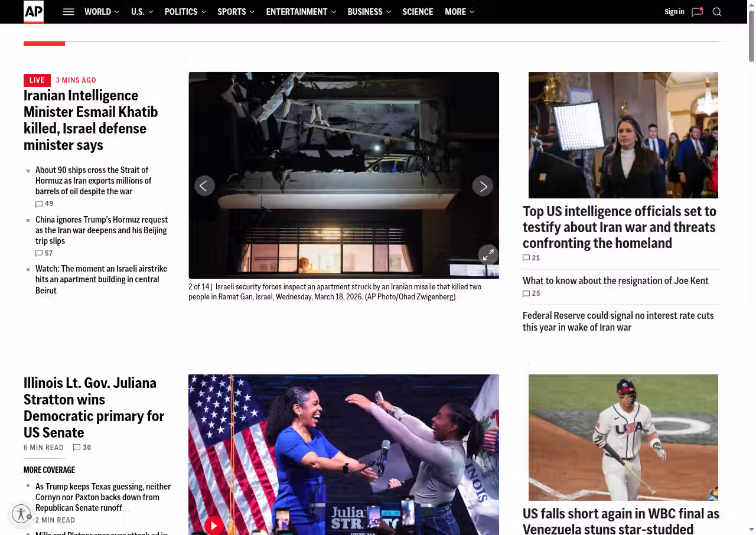756x535 pixels.
Task: Play the Juliana Stratton video
Action: [x=214, y=525]
